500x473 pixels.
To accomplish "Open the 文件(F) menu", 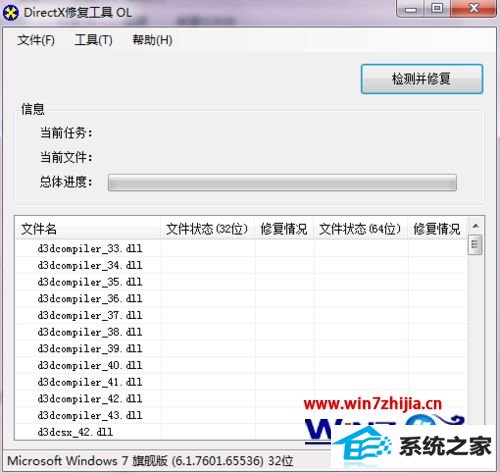I will click(x=36, y=40).
